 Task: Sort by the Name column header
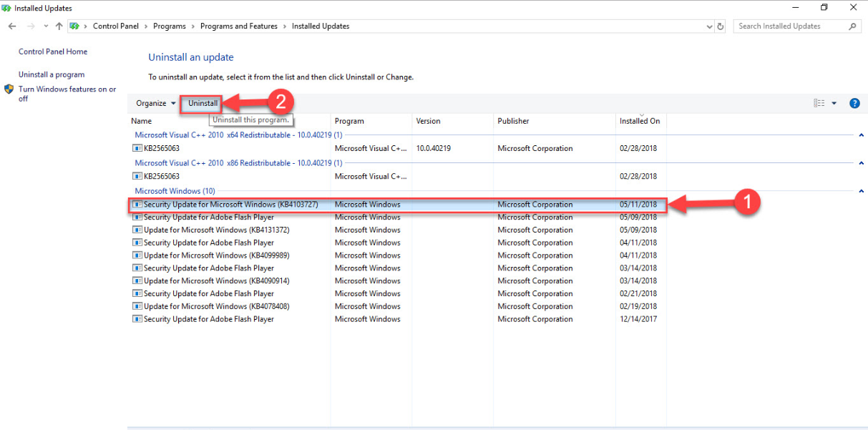[x=230, y=121]
